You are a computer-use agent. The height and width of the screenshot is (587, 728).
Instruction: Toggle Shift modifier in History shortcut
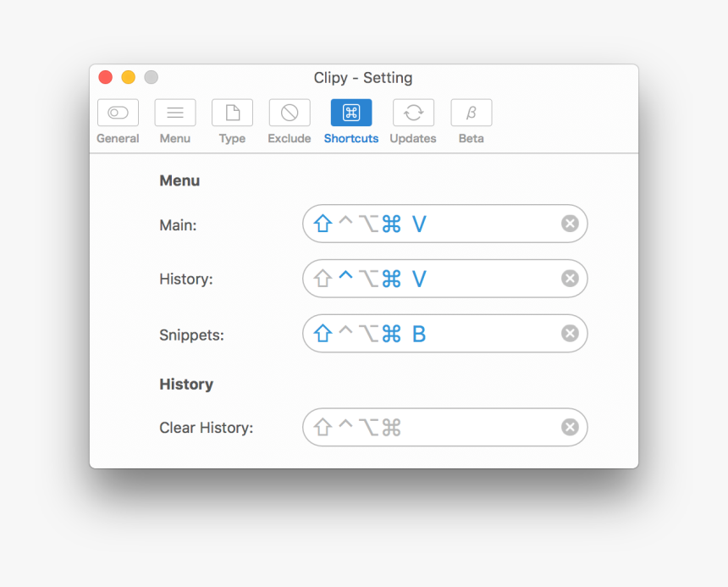323,278
